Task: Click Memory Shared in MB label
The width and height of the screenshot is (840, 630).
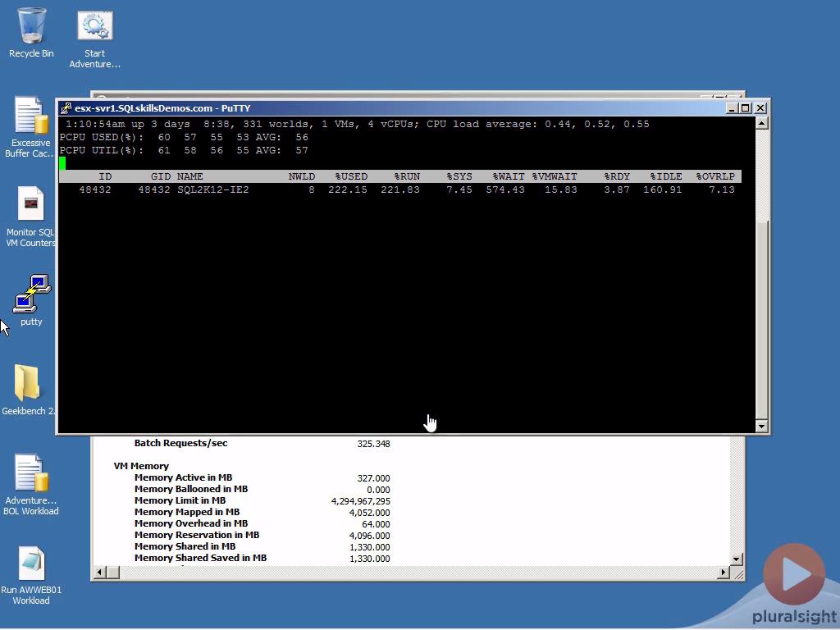Action: 185,546
